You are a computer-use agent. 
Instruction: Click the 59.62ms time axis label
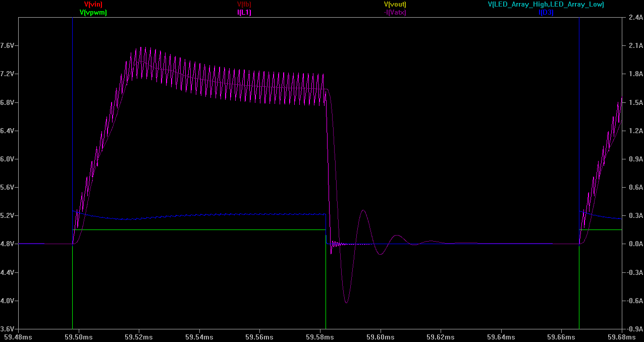tap(441, 337)
